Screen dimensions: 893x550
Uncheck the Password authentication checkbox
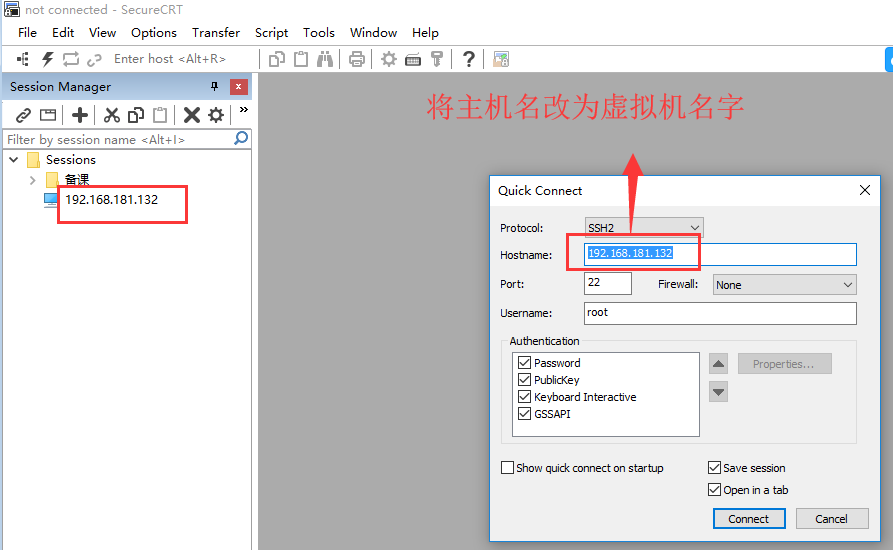[524, 363]
